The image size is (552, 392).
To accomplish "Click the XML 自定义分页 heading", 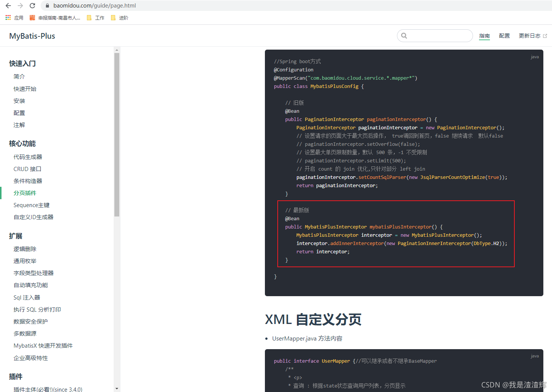I will tap(313, 319).
